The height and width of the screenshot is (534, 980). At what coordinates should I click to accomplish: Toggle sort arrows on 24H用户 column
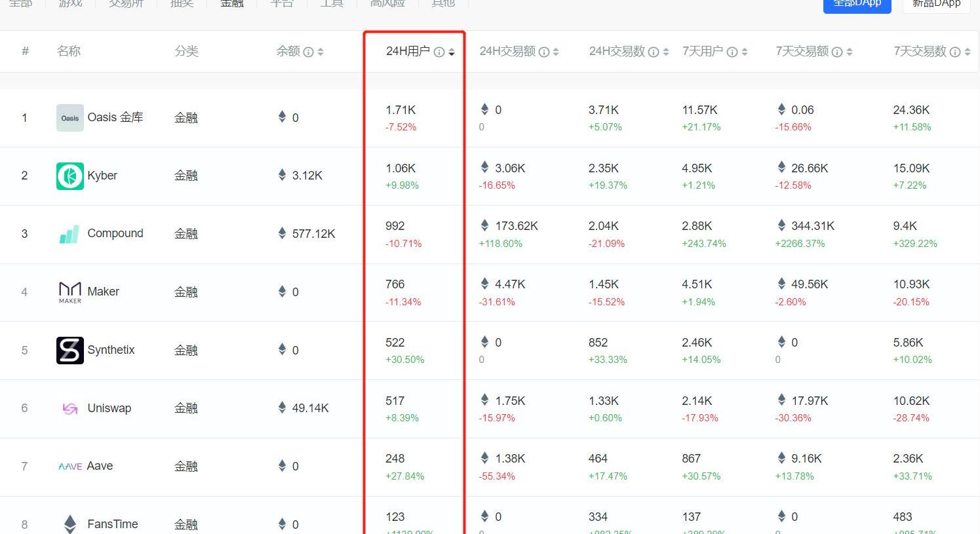(452, 52)
